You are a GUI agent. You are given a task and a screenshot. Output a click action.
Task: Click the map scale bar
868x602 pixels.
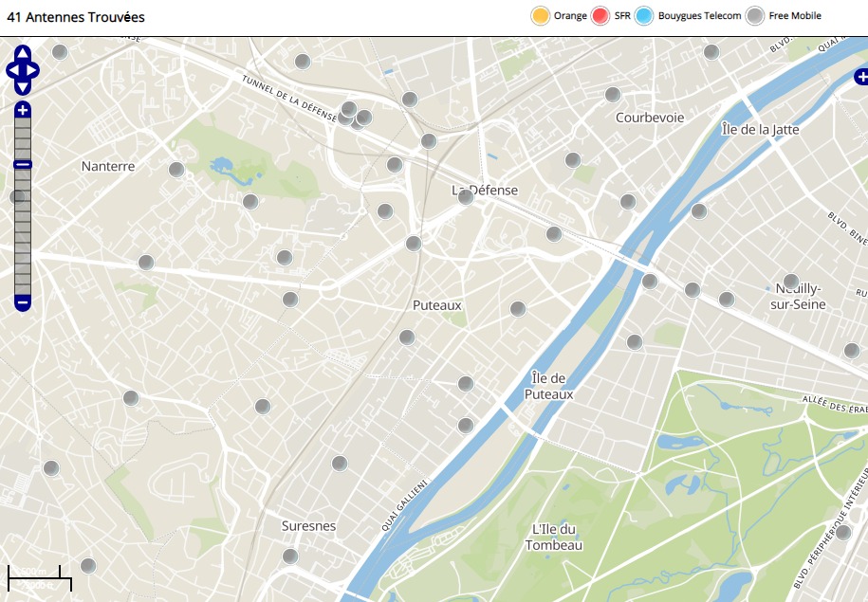[40, 577]
